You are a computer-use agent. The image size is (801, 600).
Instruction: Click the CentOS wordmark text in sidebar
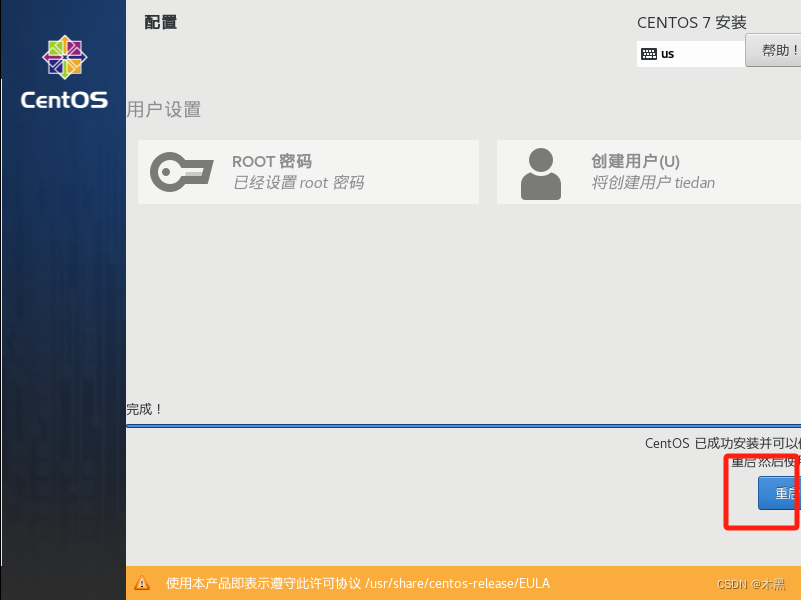pyautogui.click(x=64, y=100)
